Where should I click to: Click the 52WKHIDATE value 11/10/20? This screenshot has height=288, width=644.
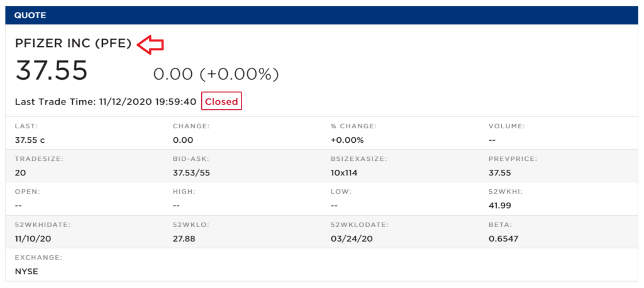click(x=33, y=238)
